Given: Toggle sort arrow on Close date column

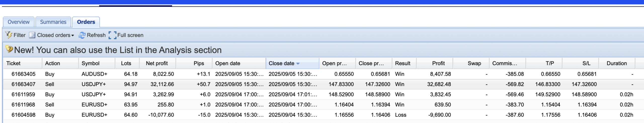Looking at the screenshot, I should pos(298,64).
